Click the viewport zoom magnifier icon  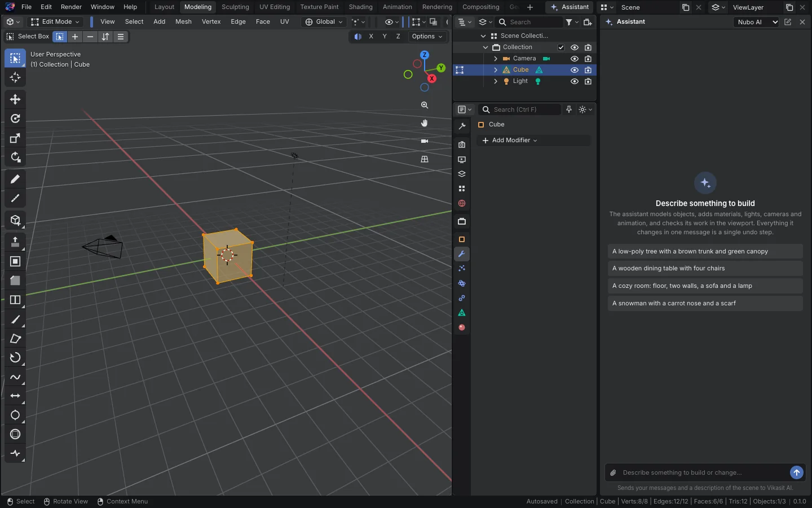(x=425, y=105)
